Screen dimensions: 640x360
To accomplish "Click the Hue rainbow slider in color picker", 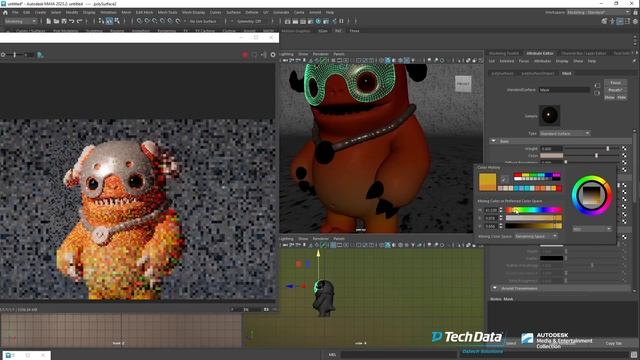I will tap(533, 210).
